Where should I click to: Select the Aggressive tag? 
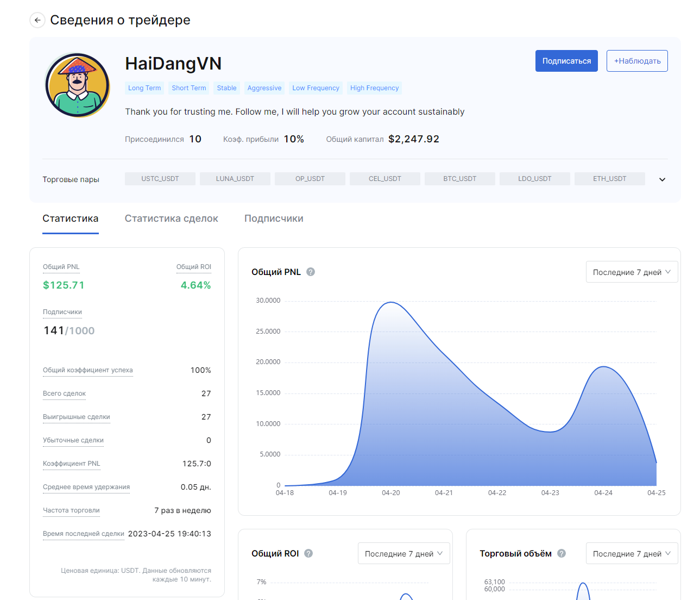[x=264, y=88]
